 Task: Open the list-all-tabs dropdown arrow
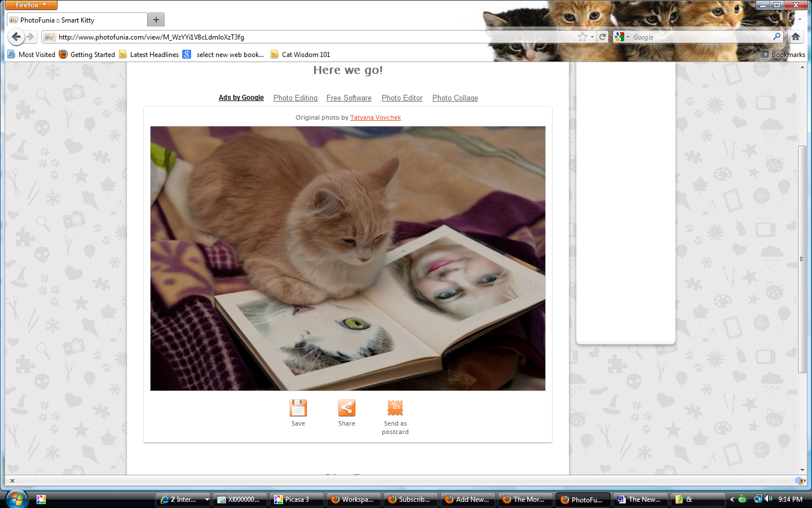tap(800, 20)
